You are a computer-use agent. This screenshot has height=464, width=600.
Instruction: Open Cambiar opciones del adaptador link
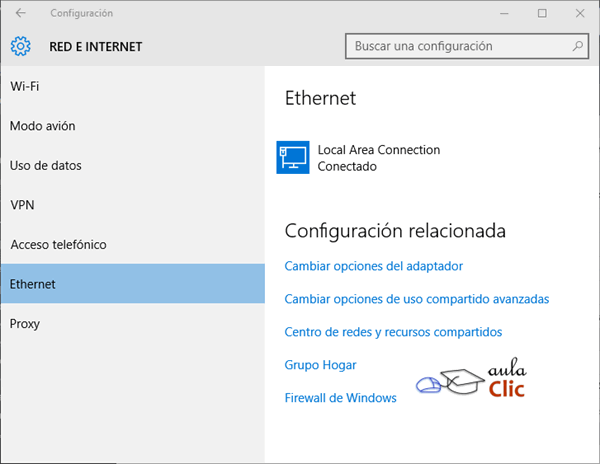click(374, 266)
